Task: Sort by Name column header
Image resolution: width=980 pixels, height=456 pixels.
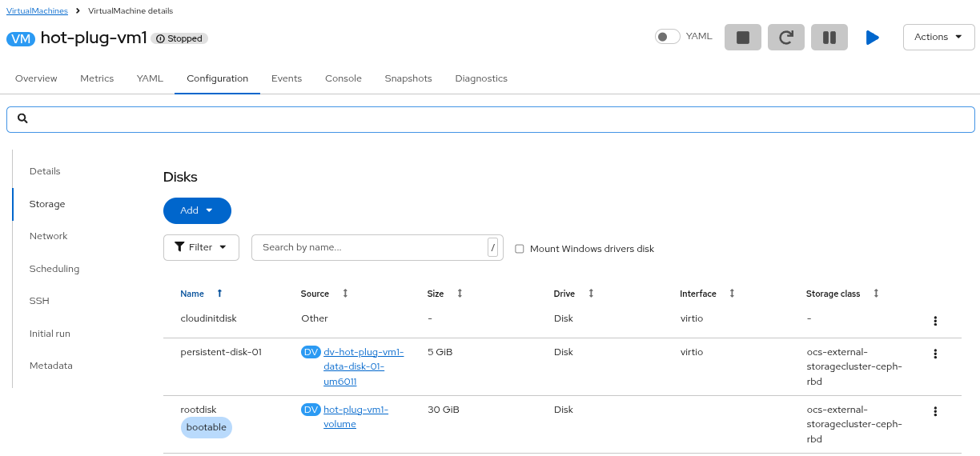Action: tap(192, 294)
